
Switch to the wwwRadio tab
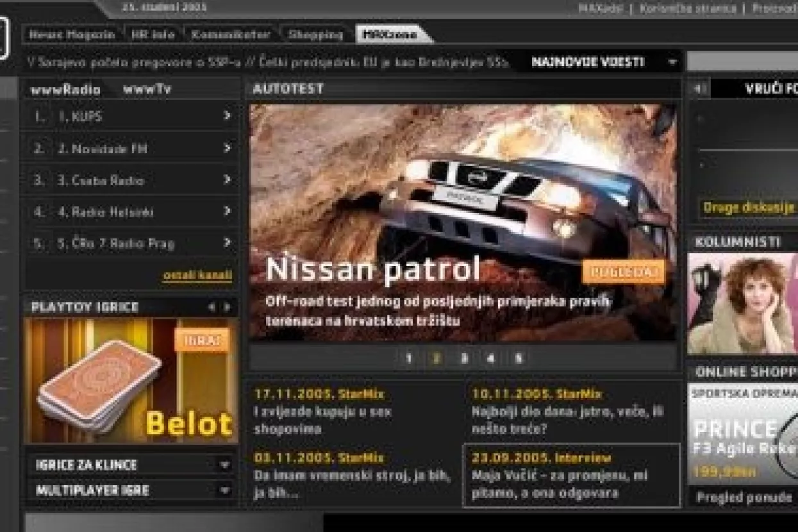(x=65, y=90)
